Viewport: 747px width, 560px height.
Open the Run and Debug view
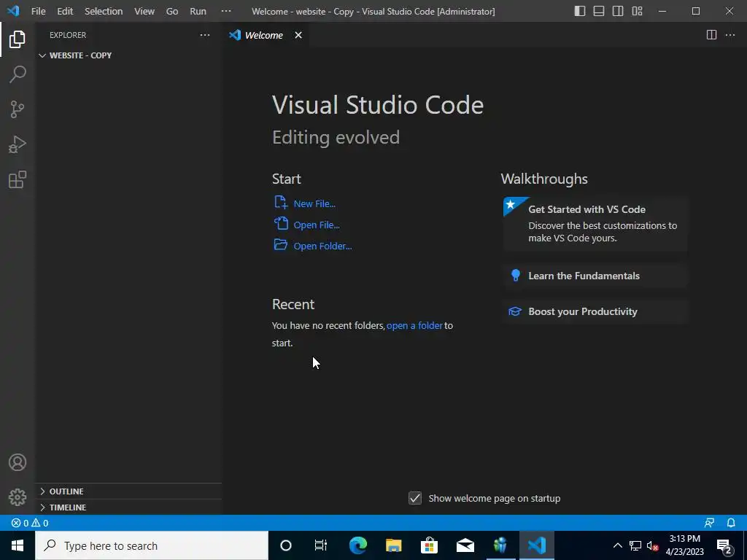[18, 144]
